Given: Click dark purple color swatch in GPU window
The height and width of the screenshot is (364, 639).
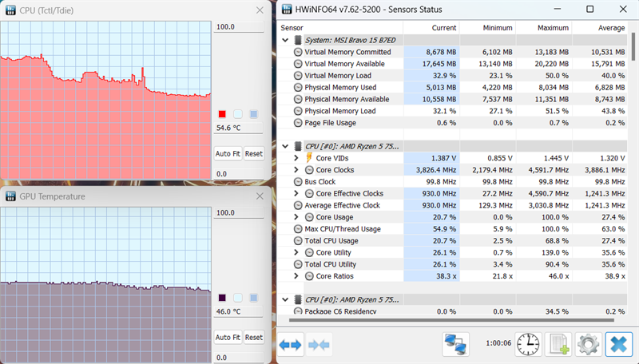Looking at the screenshot, I should pyautogui.click(x=222, y=298).
